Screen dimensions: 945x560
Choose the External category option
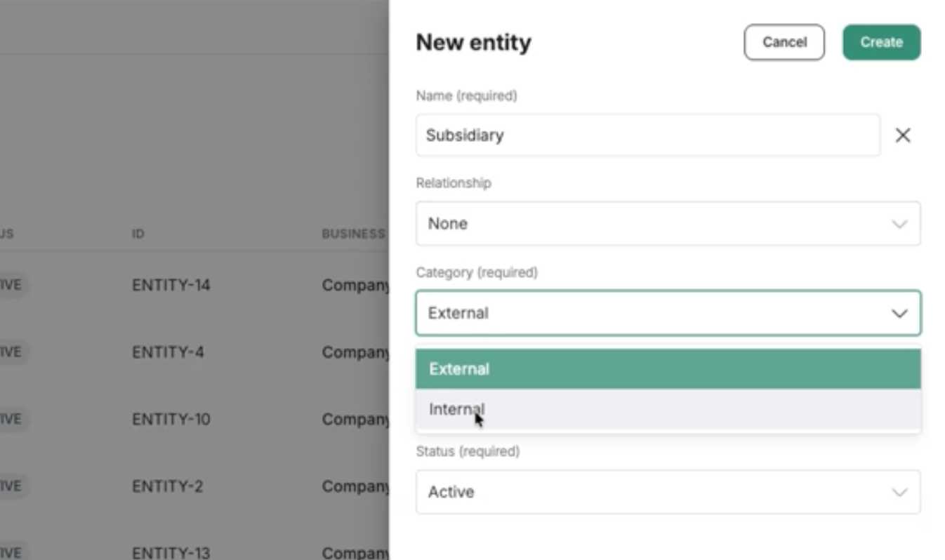pyautogui.click(x=668, y=369)
